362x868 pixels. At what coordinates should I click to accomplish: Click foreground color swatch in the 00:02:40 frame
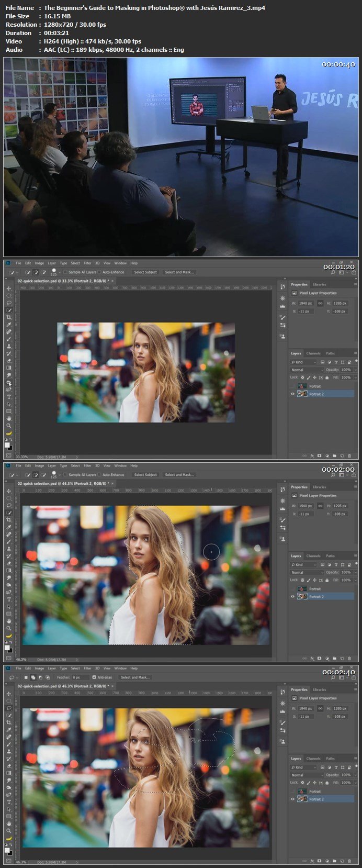(x=7, y=850)
